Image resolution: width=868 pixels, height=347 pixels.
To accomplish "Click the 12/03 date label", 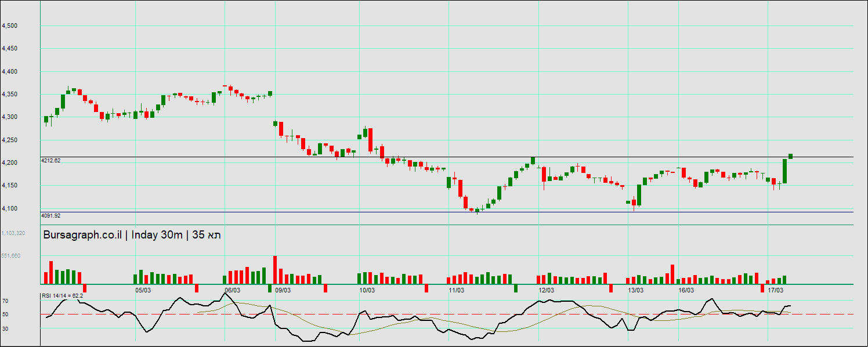I will tap(546, 290).
